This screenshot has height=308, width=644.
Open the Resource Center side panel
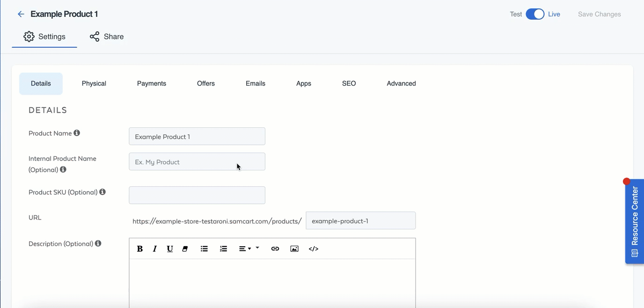pos(635,221)
